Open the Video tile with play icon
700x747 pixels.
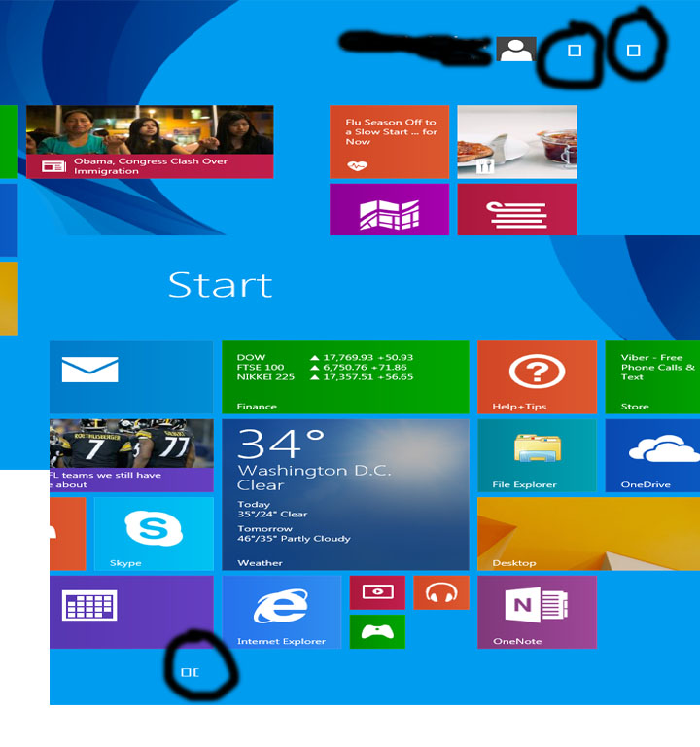click(377, 592)
